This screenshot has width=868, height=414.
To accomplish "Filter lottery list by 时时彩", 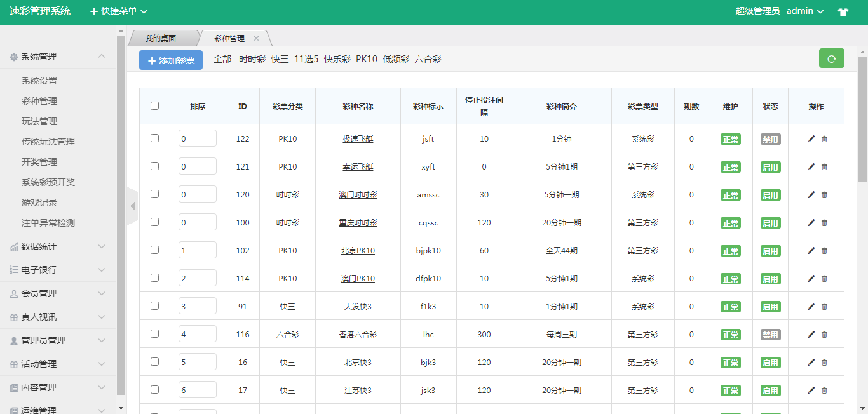I will [252, 59].
